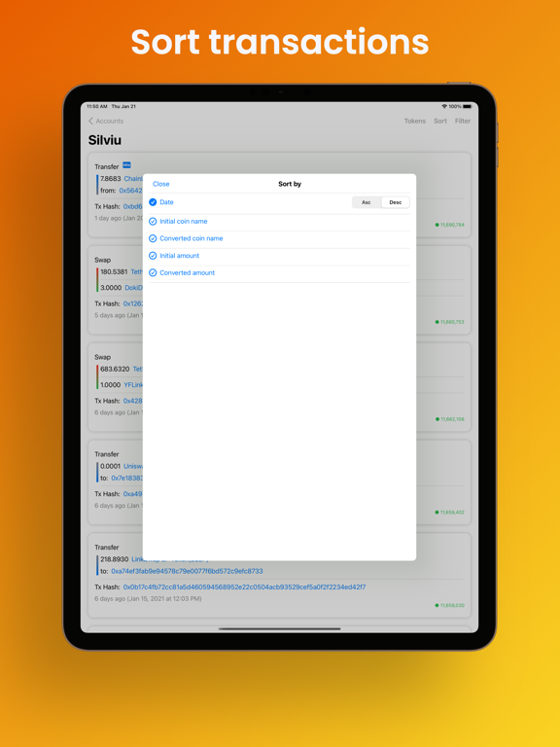Open recipient address 0xa74ef3fab9e link
The width and height of the screenshot is (560, 747).
tap(187, 571)
